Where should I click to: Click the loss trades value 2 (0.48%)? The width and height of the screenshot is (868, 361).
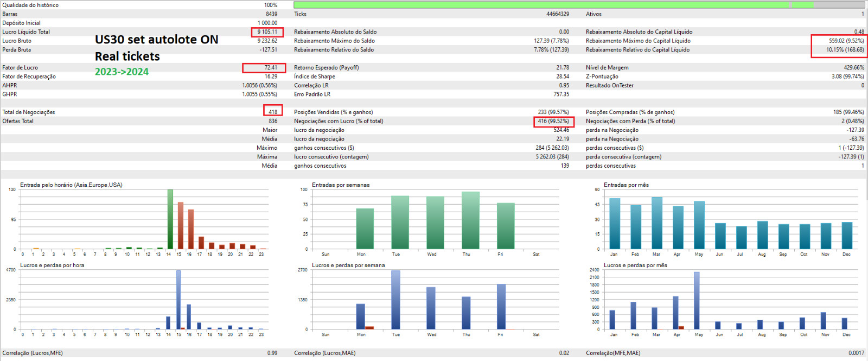click(853, 121)
